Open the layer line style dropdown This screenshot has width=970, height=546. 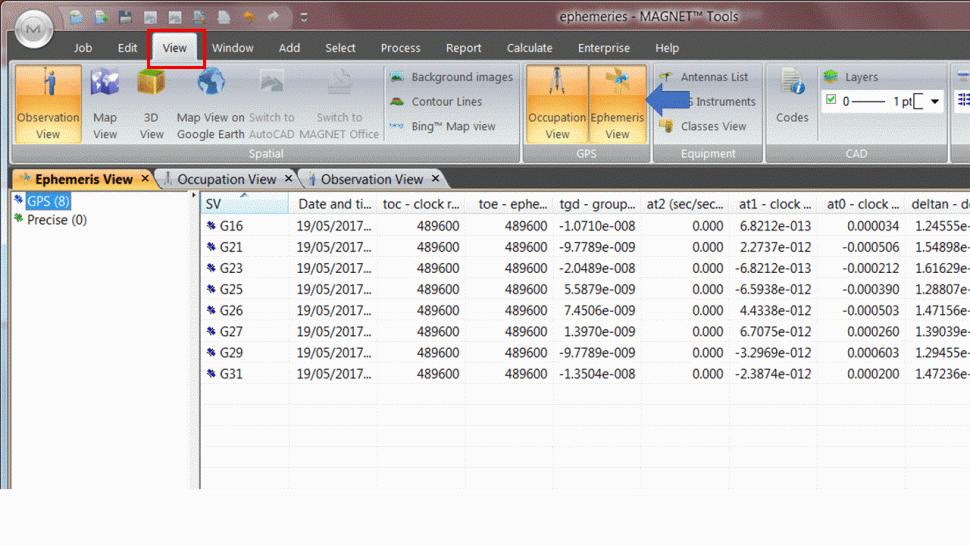point(934,101)
